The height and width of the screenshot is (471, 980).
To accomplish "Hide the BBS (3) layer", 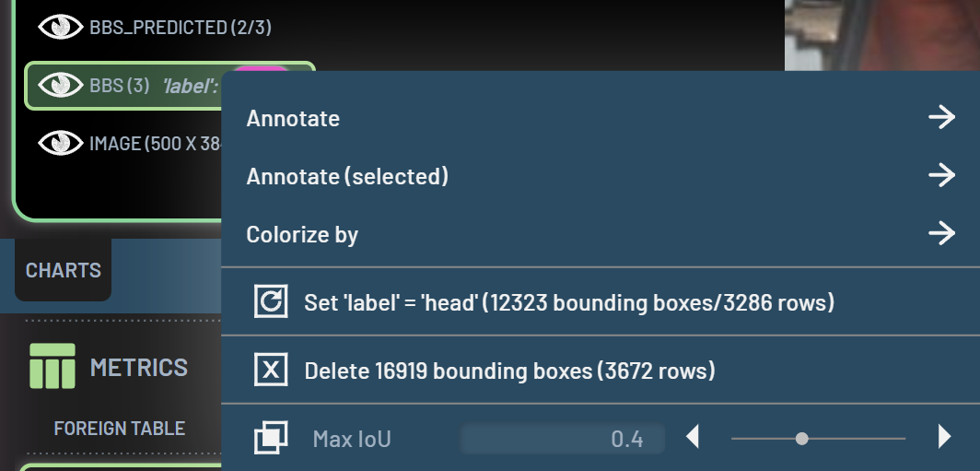I will coord(61,86).
